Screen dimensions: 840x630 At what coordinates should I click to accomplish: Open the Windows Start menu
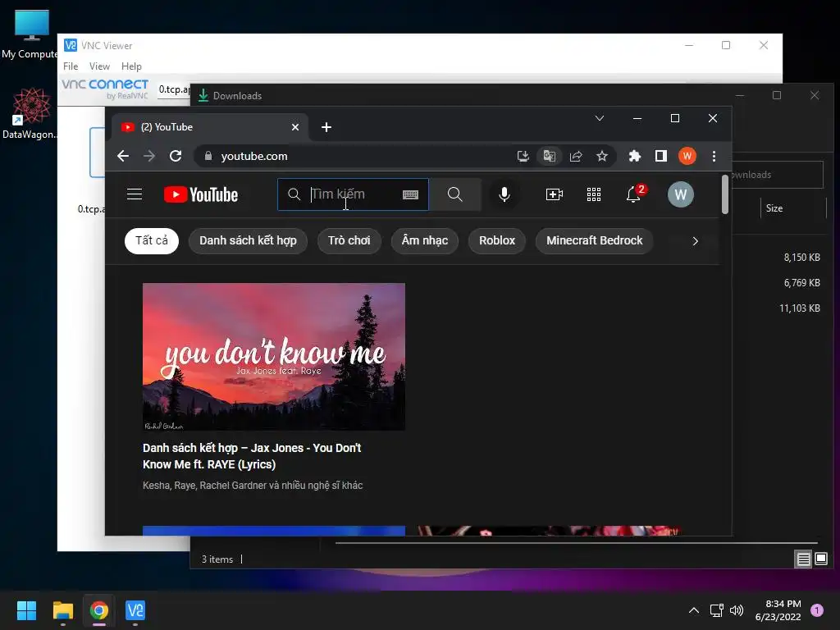(x=26, y=610)
